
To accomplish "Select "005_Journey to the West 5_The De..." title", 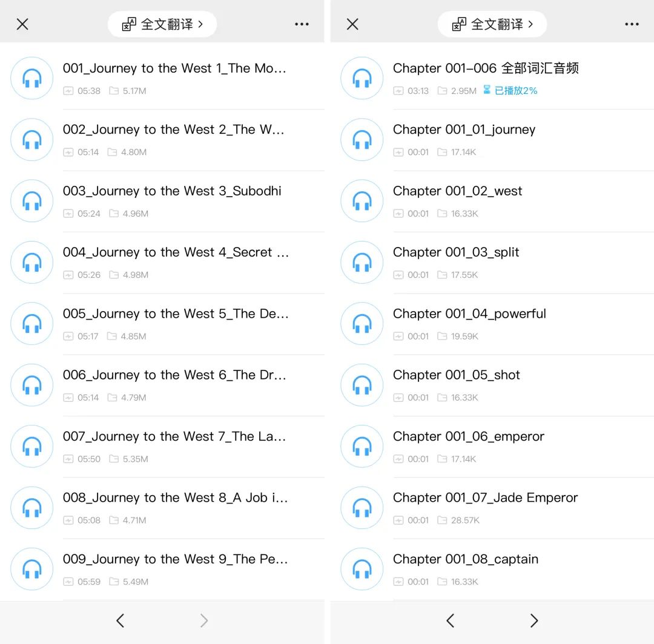I will pos(176,314).
